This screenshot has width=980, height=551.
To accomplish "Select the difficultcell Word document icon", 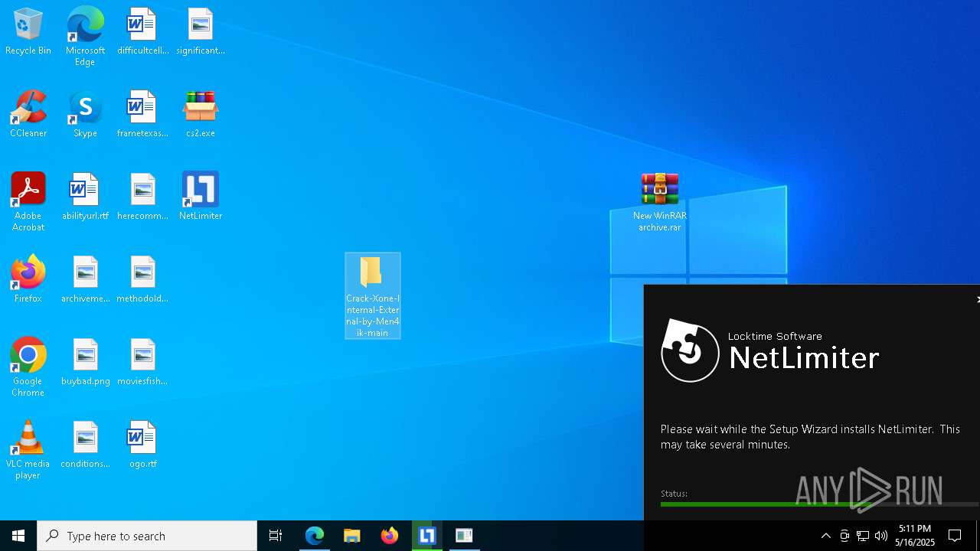I will point(142,32).
